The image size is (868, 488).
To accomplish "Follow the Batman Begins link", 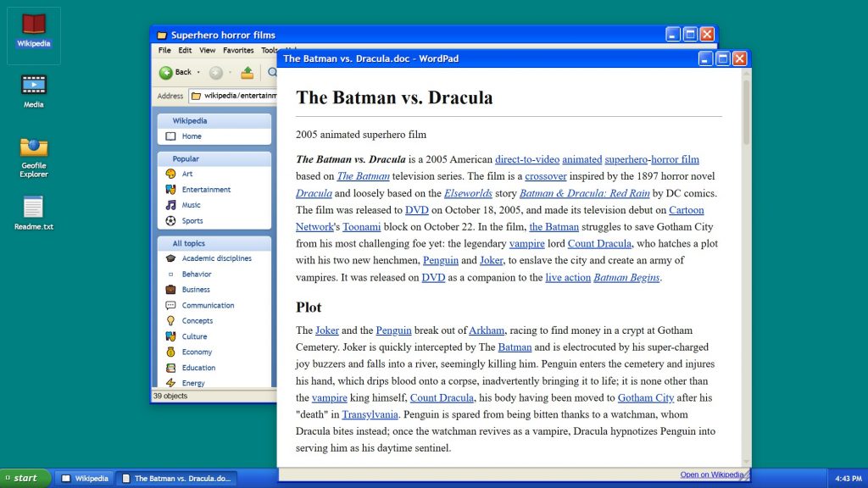I will click(626, 277).
